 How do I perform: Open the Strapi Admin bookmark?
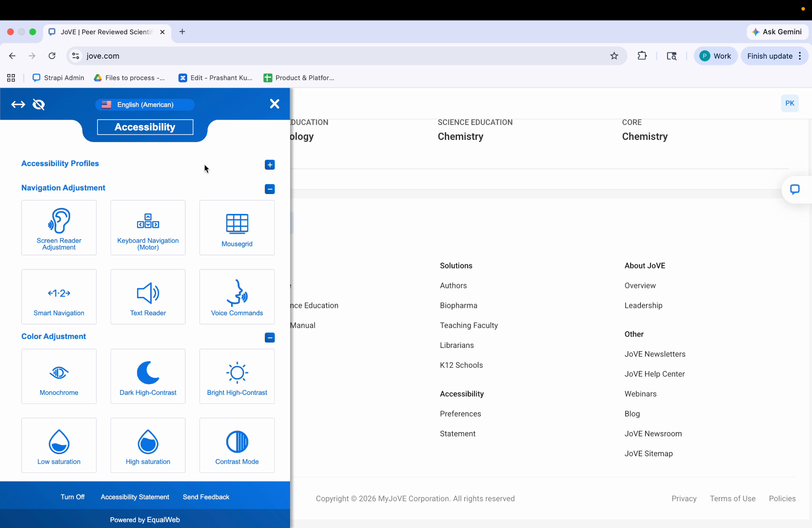[59, 78]
